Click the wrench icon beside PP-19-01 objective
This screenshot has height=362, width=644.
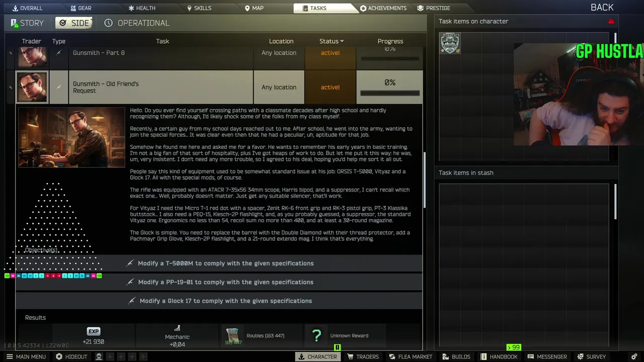click(x=130, y=282)
